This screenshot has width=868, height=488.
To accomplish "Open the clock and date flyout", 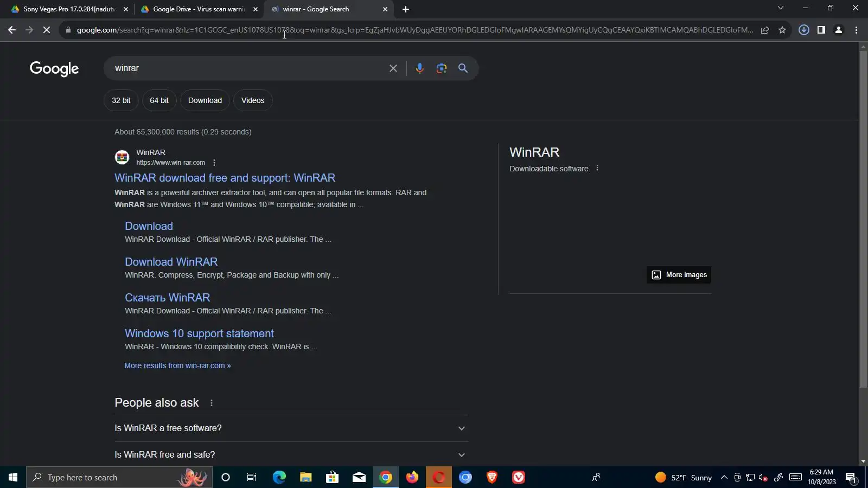I will pyautogui.click(x=821, y=477).
